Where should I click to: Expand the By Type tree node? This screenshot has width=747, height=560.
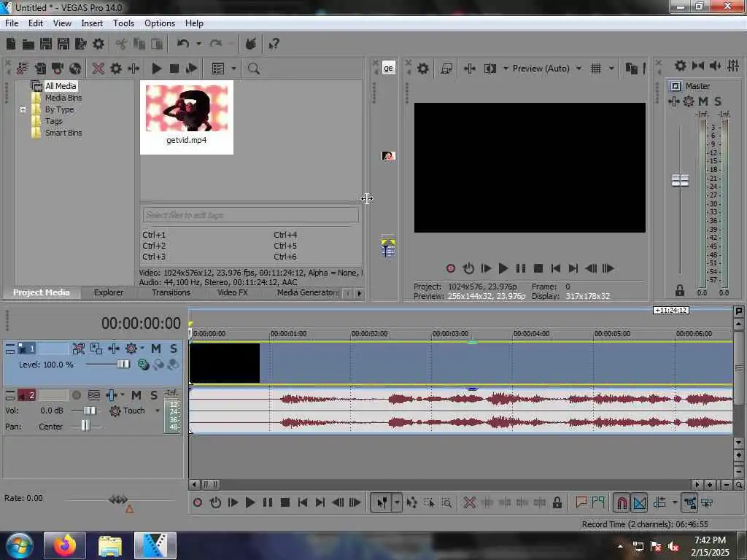(23, 109)
